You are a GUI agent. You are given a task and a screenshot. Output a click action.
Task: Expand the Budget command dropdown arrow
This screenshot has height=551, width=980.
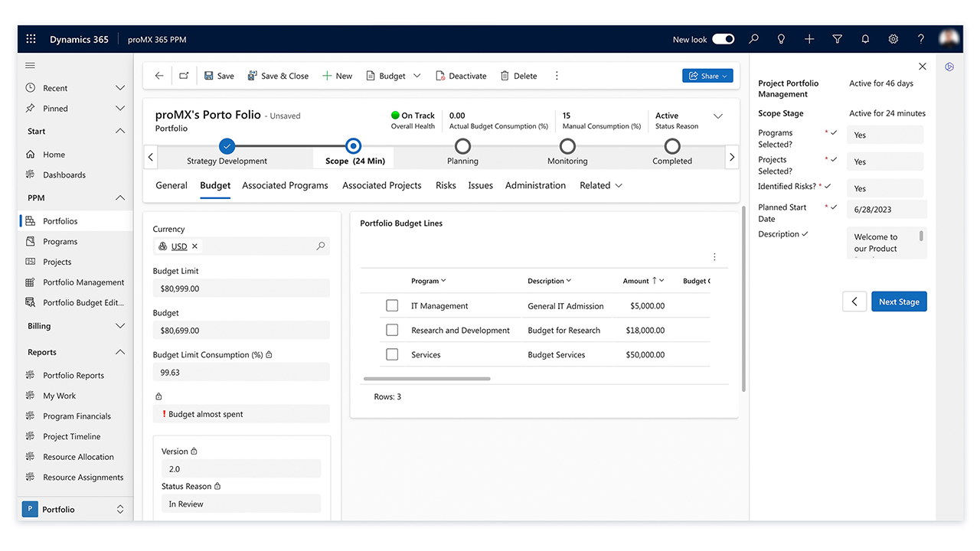[417, 76]
